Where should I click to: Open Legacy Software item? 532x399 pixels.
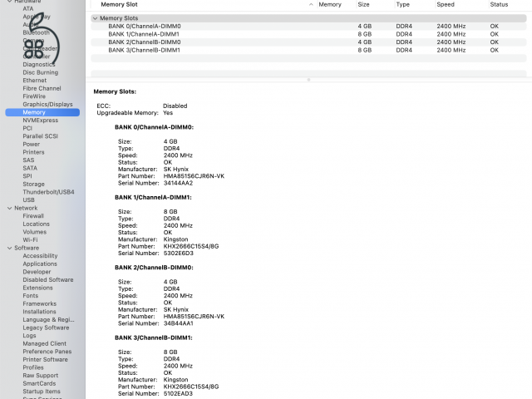click(46, 328)
